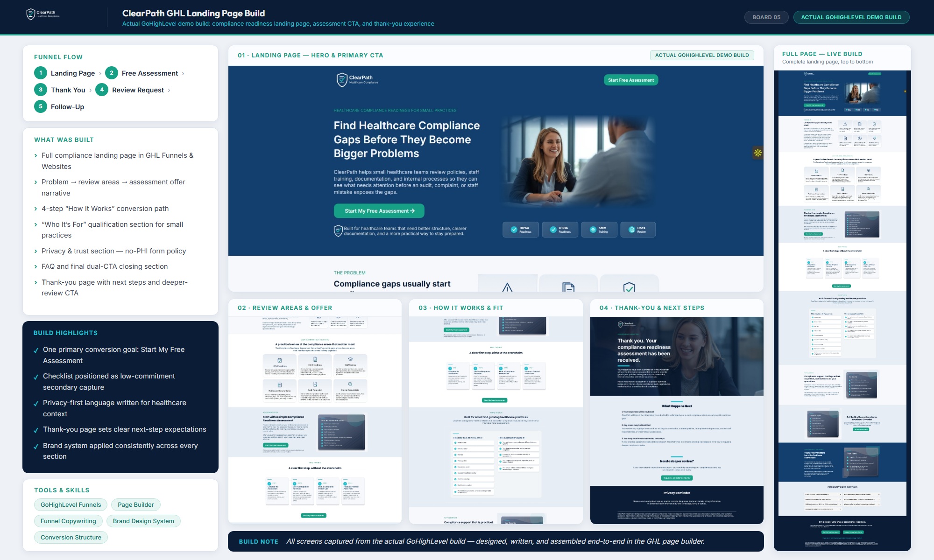This screenshot has height=560, width=934.
Task: Click the 'Compliance gaps usually start' heading
Action: click(392, 284)
